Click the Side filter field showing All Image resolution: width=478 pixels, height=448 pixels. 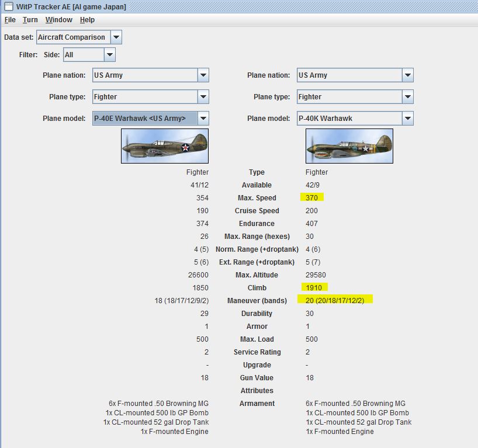pyautogui.click(x=84, y=55)
